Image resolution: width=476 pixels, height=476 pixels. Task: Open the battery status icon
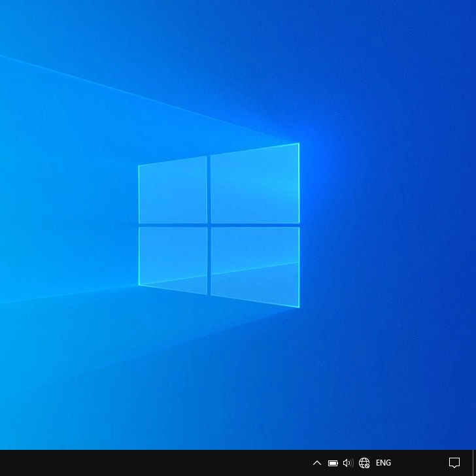tap(333, 463)
